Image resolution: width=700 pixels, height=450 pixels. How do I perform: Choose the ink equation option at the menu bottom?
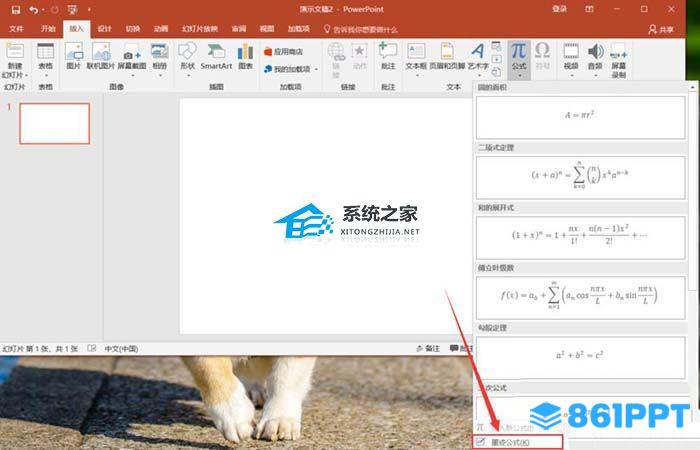pos(518,442)
